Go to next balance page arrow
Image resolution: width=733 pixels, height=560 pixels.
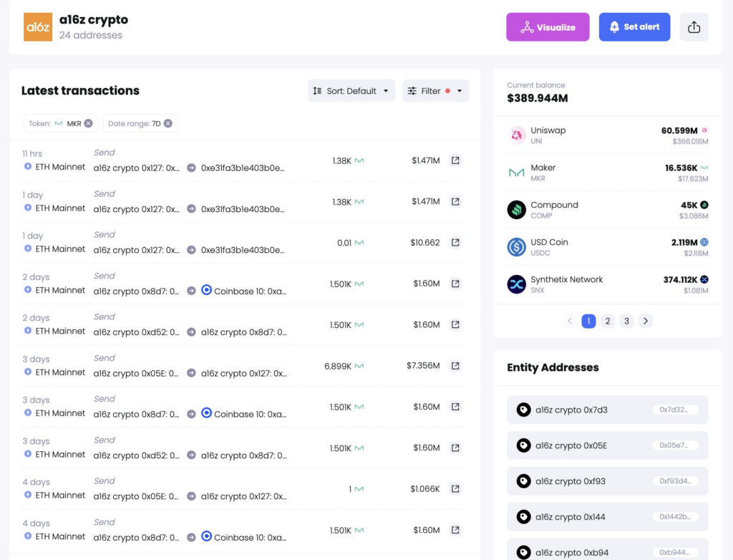pos(646,321)
